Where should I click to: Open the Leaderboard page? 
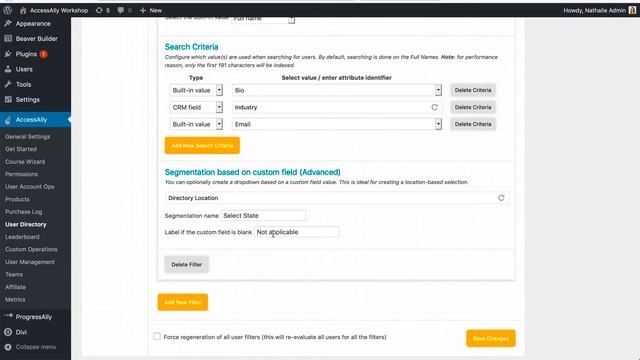(x=22, y=237)
